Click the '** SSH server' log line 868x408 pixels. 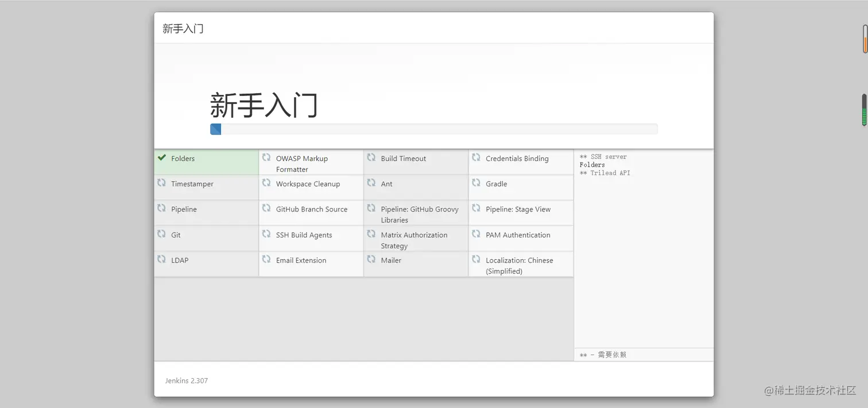point(603,157)
